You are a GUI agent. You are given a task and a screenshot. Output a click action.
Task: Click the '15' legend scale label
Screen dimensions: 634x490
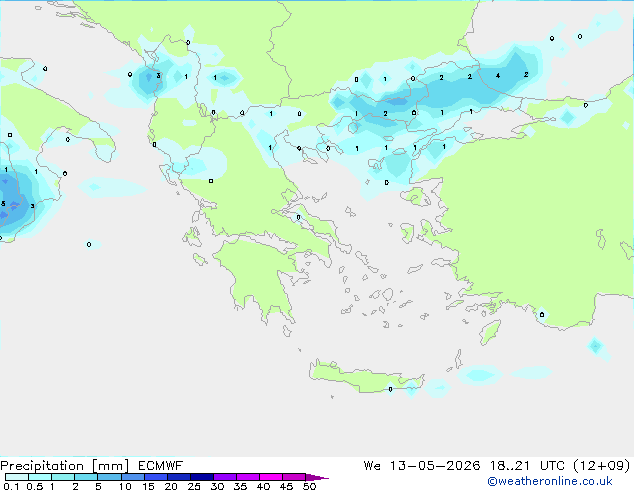point(148,486)
